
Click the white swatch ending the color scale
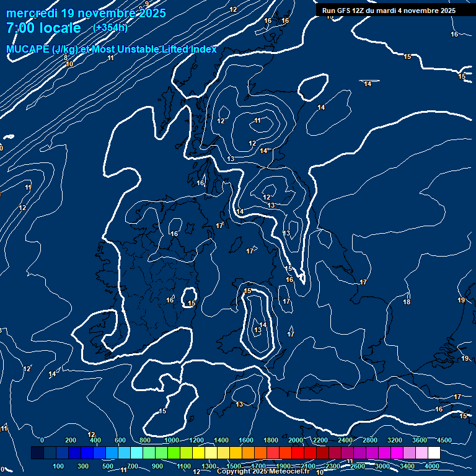click(x=434, y=452)
